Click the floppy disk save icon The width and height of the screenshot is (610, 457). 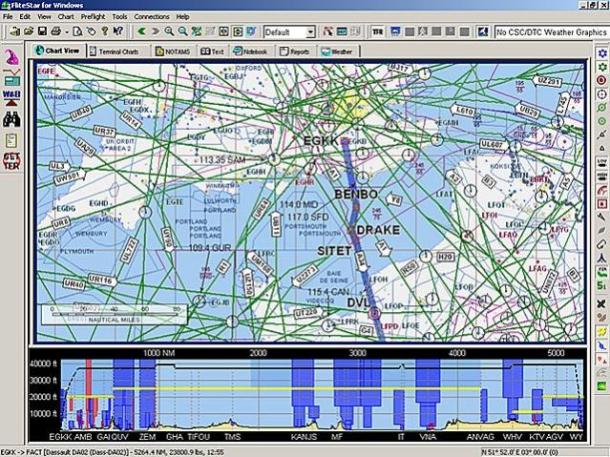42,32
